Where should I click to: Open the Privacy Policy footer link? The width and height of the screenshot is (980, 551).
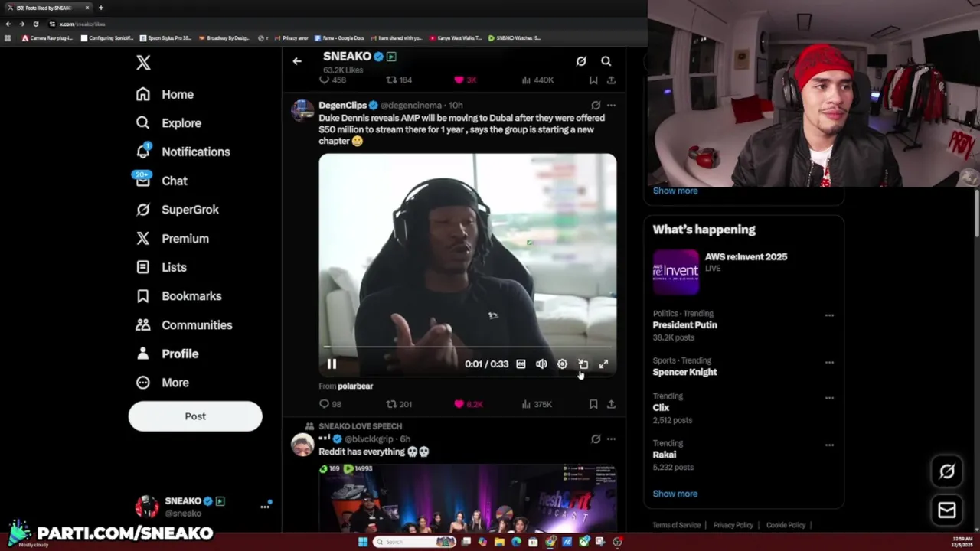point(733,525)
